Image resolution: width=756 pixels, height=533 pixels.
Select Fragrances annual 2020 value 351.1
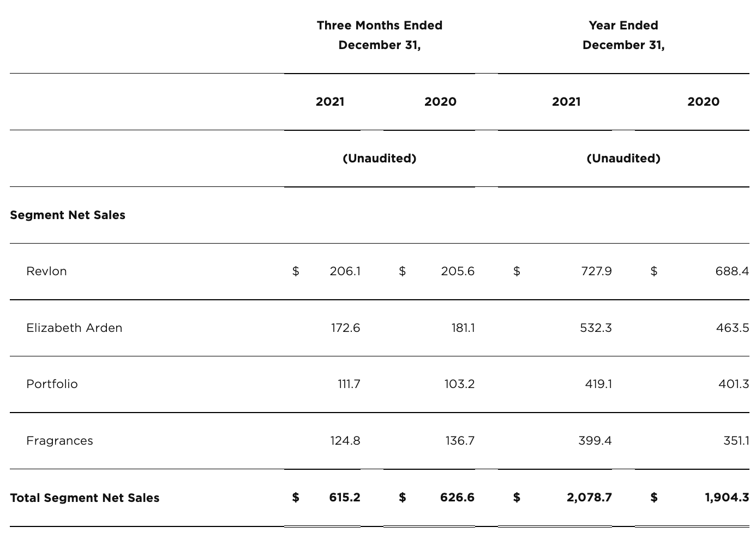(x=736, y=441)
